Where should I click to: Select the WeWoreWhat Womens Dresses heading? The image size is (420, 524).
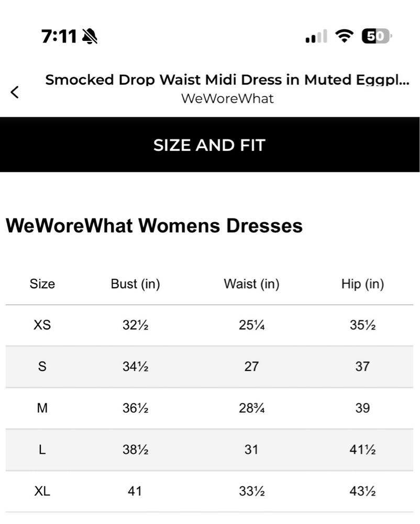154,225
